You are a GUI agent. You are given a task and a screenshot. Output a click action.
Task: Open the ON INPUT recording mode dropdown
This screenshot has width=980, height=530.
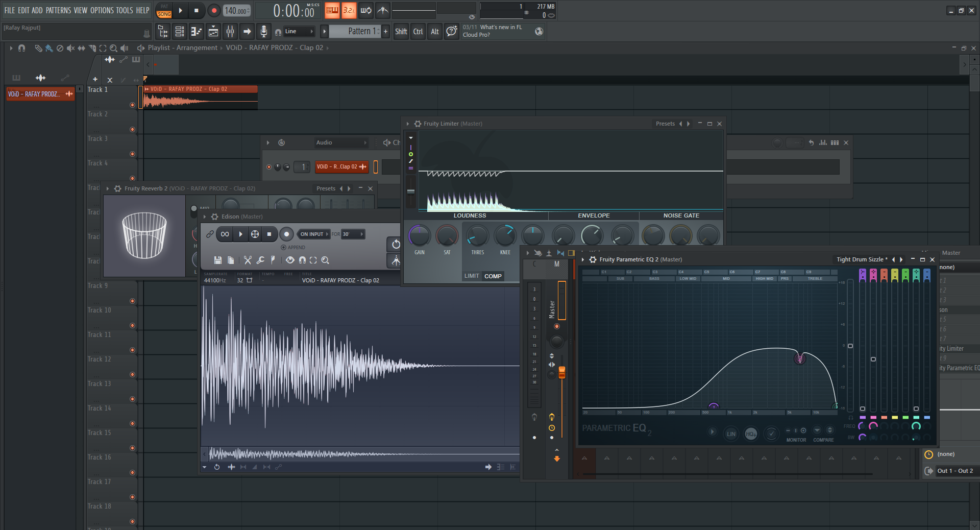click(x=314, y=234)
